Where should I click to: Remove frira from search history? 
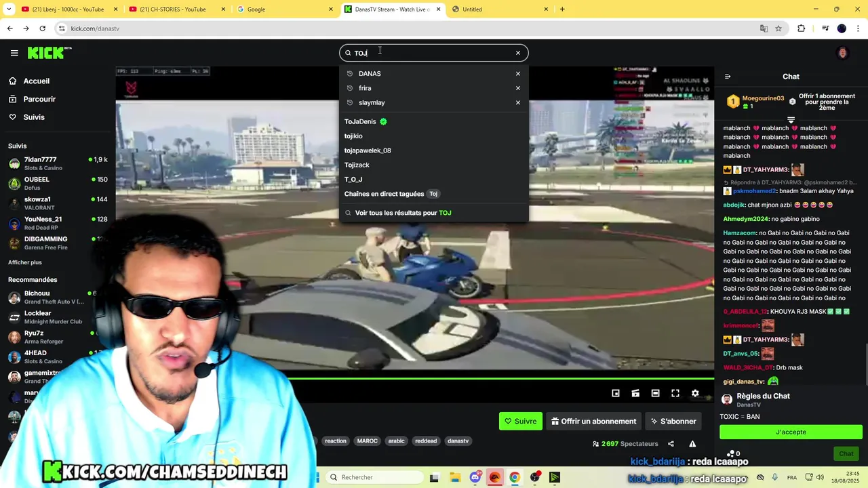pyautogui.click(x=518, y=88)
